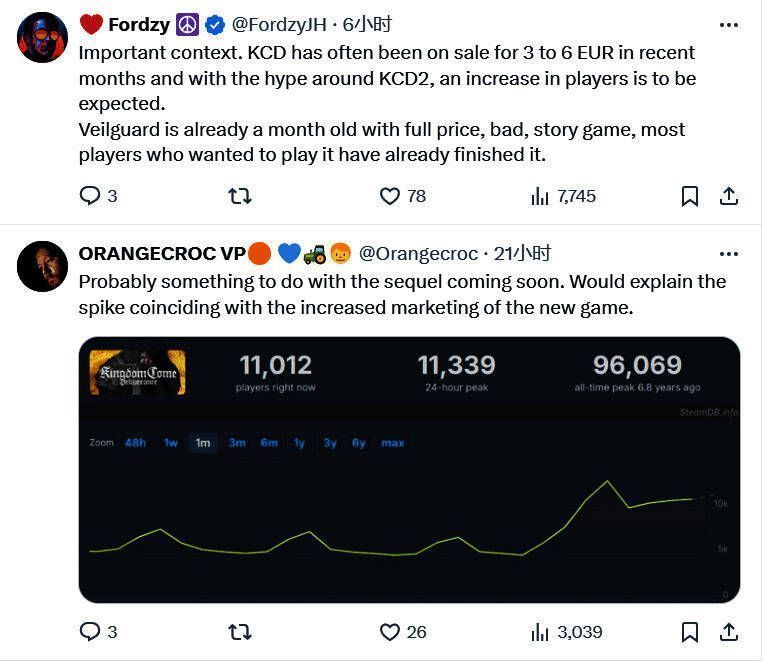Retweet Fordzy's post
Image resolution: width=764 pixels, height=661 pixels.
240,196
